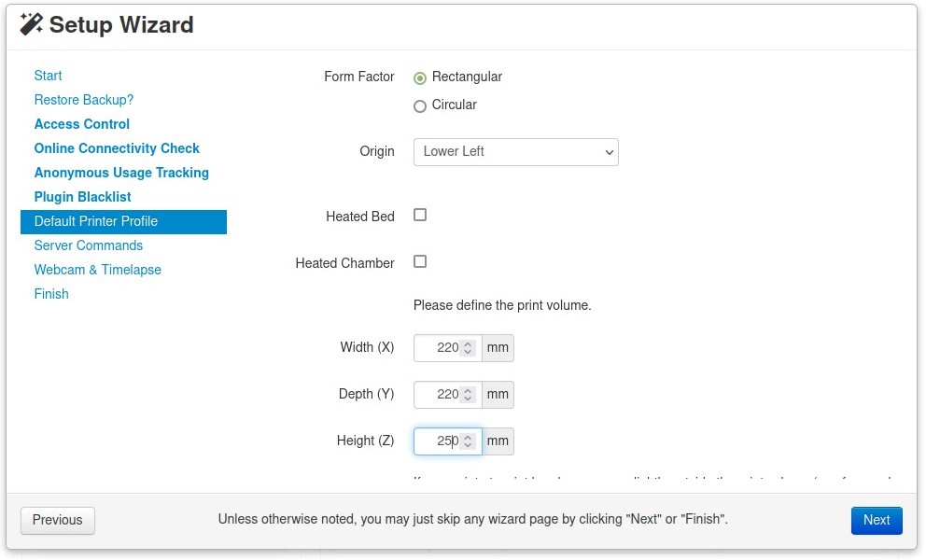Open the Server Commands step
This screenshot has height=560, width=926.
[x=89, y=245]
